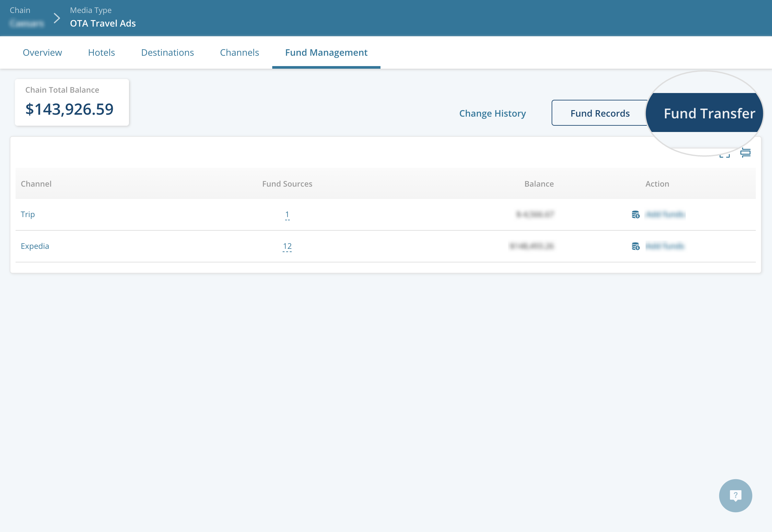Click the coins icon in the Trip row
Screen dimensions: 772x532
[x=636, y=214]
